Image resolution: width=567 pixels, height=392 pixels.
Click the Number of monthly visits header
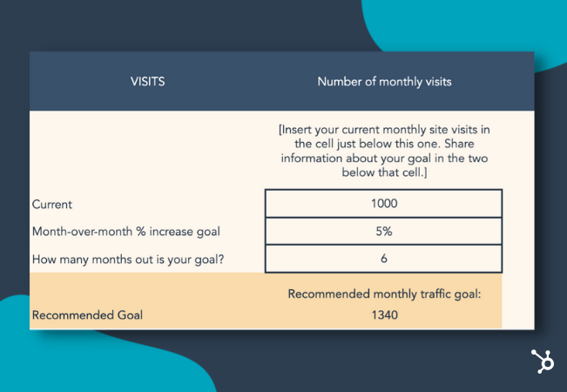click(384, 82)
